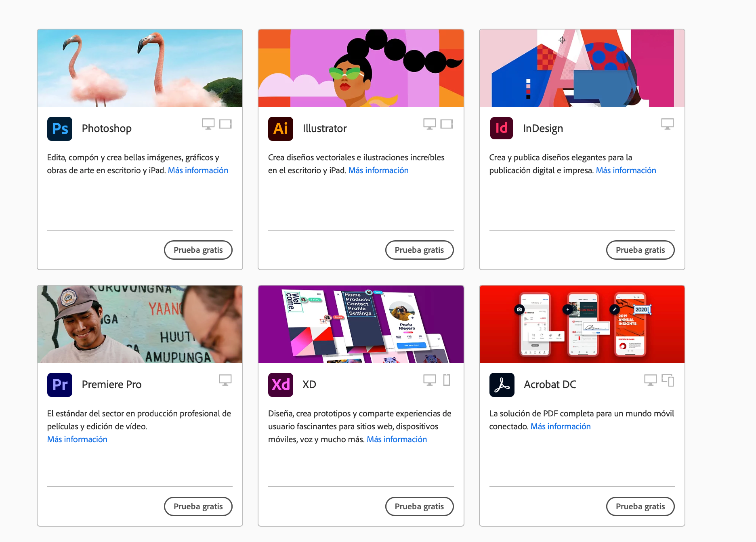Click the Acrobat DC app icon
This screenshot has width=756, height=542.
click(502, 385)
